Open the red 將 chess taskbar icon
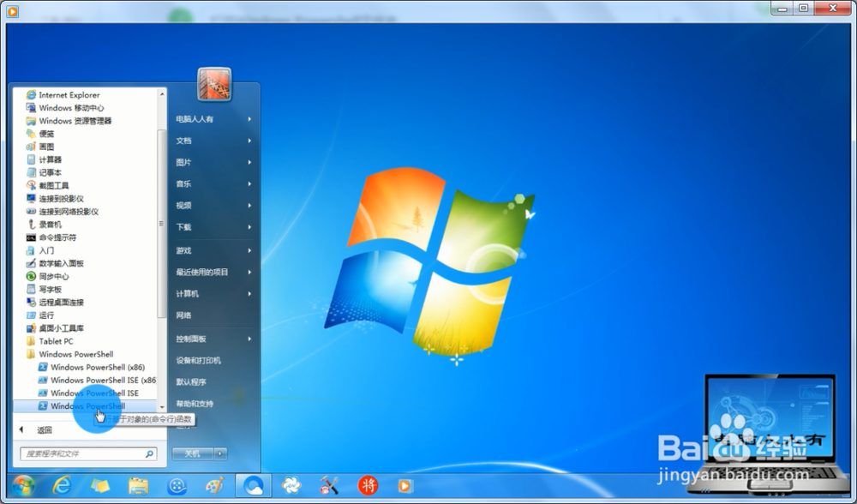Image resolution: width=857 pixels, height=504 pixels. 368,485
